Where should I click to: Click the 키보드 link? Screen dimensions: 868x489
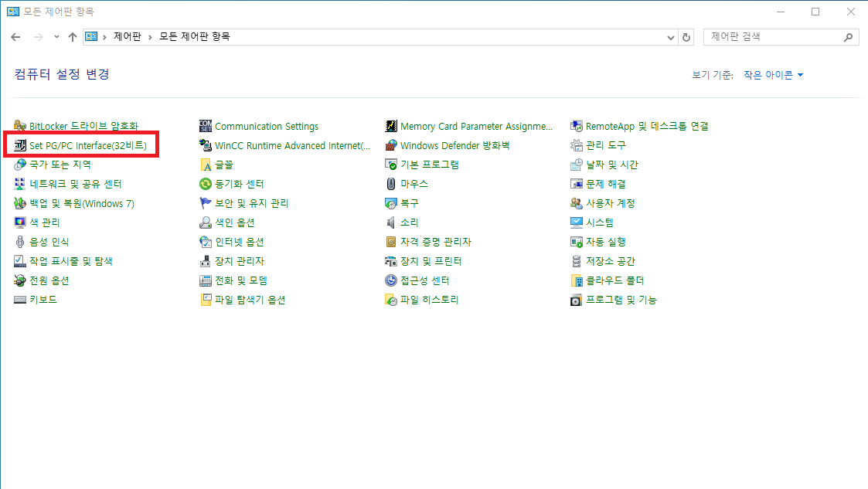[x=43, y=300]
